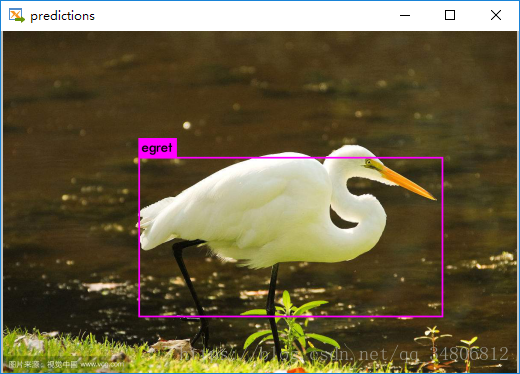Minimize the predictions window
The height and width of the screenshot is (374, 520).
[x=405, y=15]
